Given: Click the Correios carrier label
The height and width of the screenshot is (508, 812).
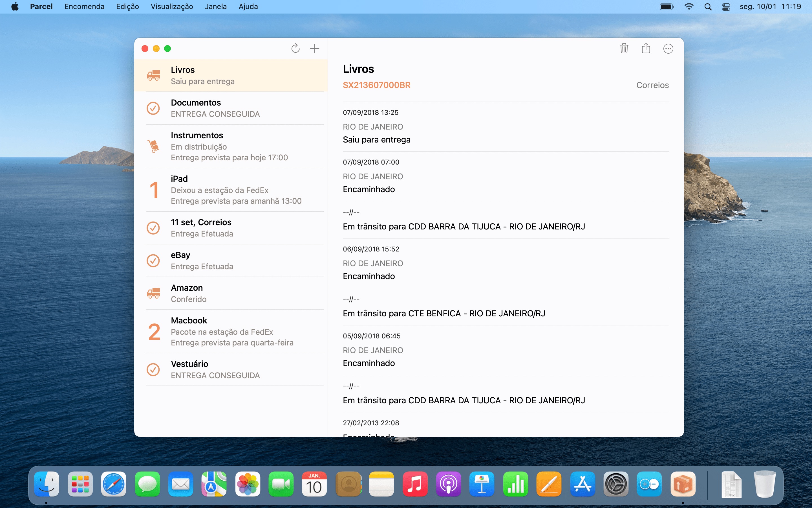Looking at the screenshot, I should click(652, 85).
